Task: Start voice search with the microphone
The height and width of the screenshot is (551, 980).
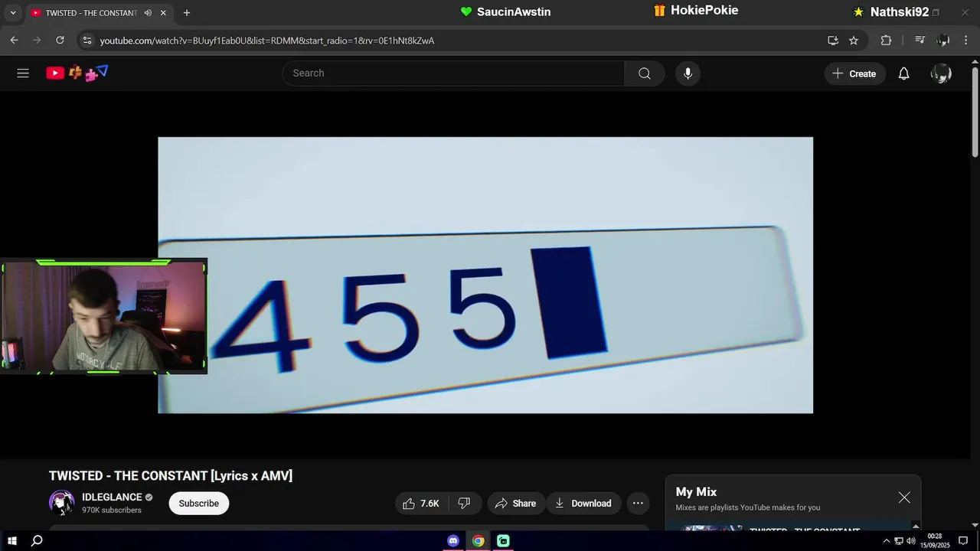Action: [688, 73]
